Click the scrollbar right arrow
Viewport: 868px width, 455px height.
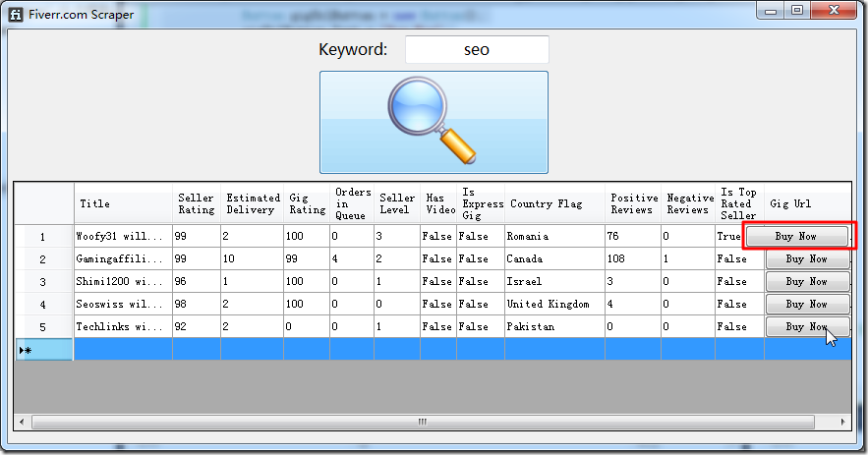click(842, 423)
